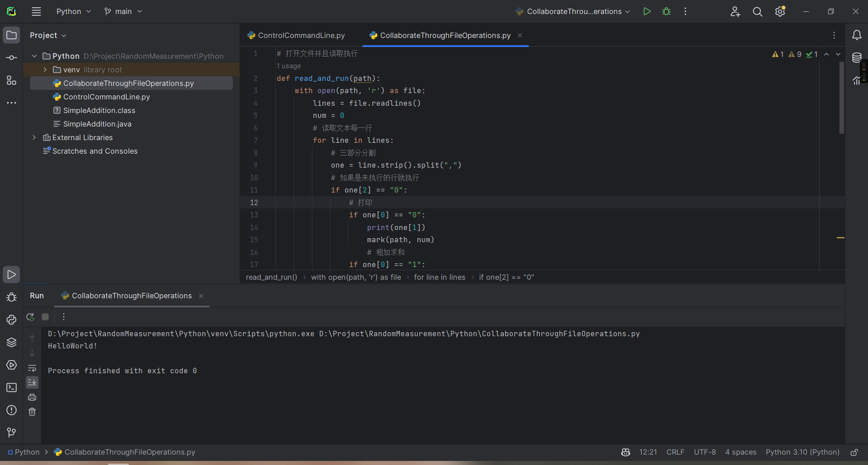Show more tool windows ellipsis

pos(11,103)
